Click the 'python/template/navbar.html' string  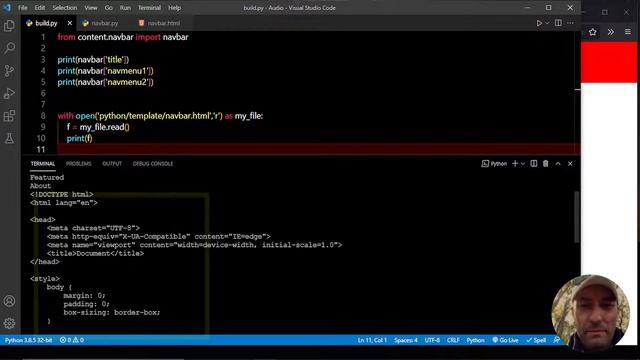tap(154, 116)
